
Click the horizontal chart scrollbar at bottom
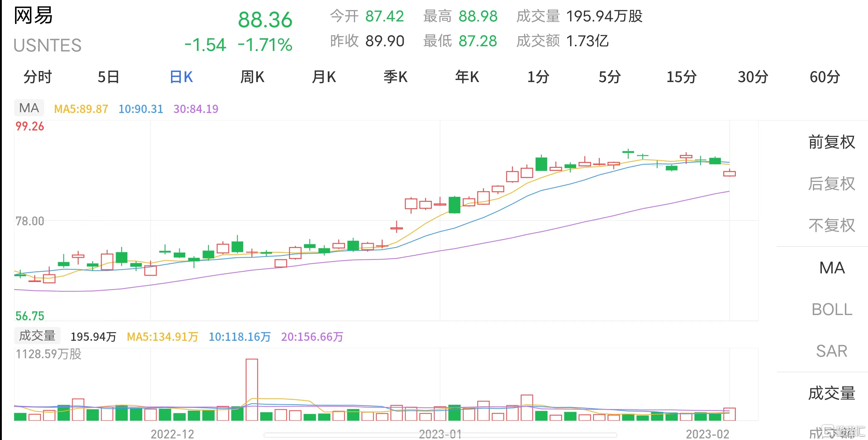pos(440,435)
